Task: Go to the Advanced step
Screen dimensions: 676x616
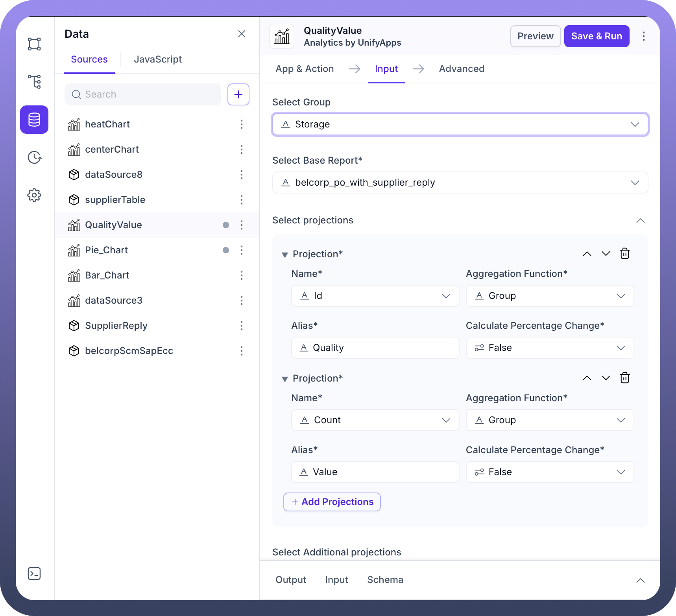Action: click(462, 69)
